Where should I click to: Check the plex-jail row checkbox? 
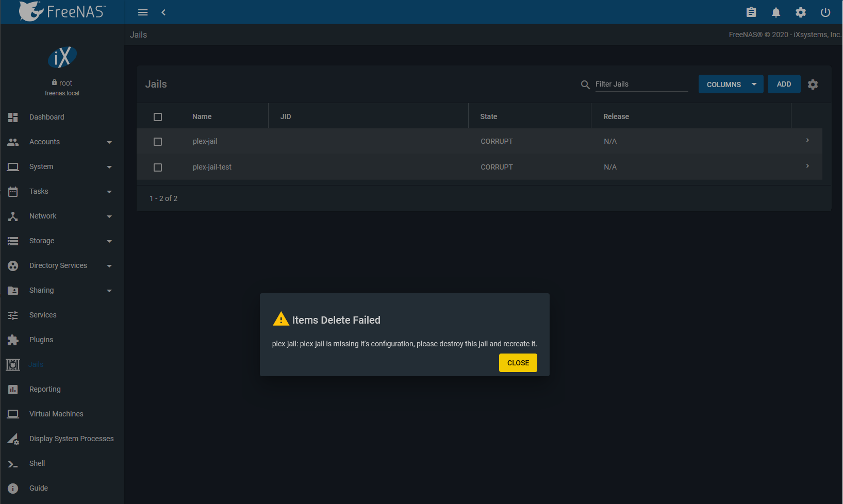(x=158, y=142)
